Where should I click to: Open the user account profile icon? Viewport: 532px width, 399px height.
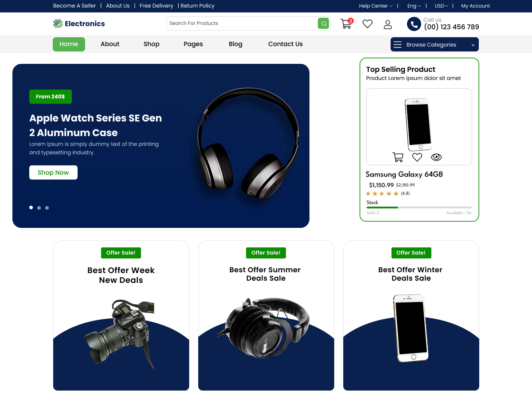(x=387, y=24)
